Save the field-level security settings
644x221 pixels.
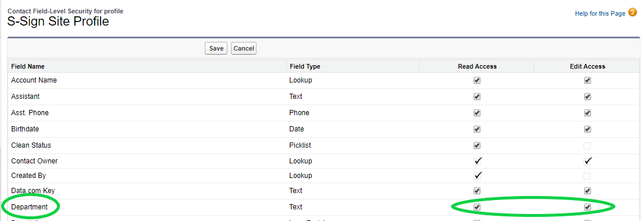click(x=216, y=48)
